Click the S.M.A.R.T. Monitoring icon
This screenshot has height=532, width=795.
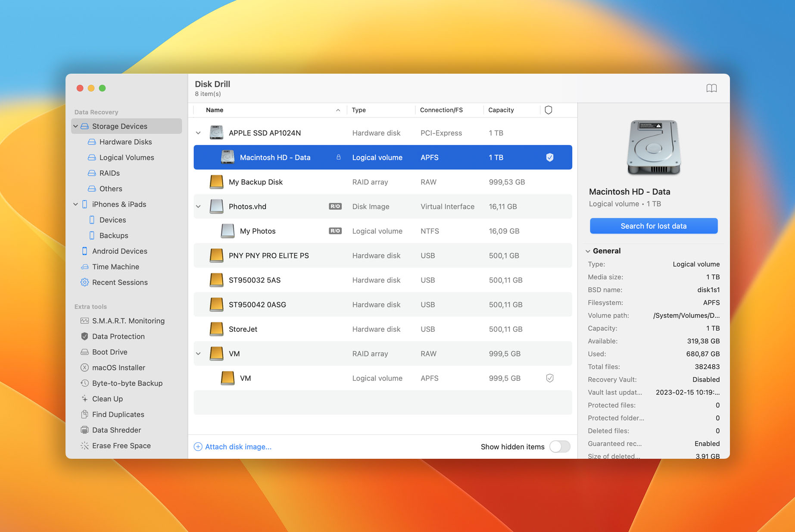click(x=84, y=320)
